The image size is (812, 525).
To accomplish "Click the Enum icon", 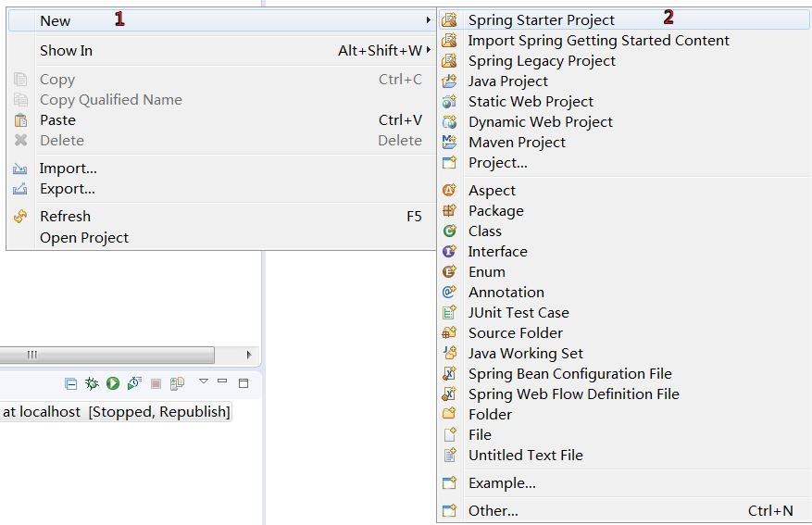I will point(449,271).
